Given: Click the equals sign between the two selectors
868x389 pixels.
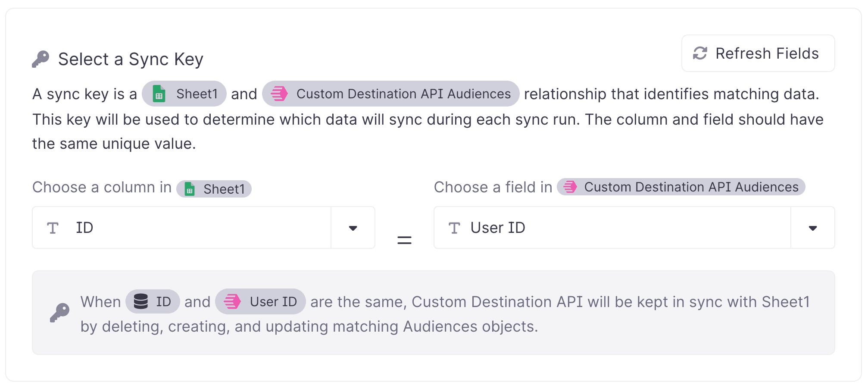Looking at the screenshot, I should click(x=404, y=240).
